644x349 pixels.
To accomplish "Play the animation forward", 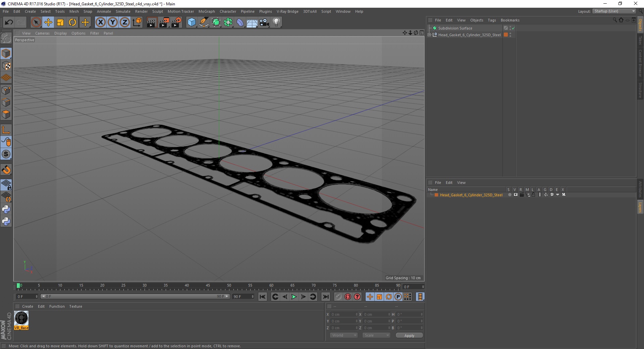I will pyautogui.click(x=294, y=297).
